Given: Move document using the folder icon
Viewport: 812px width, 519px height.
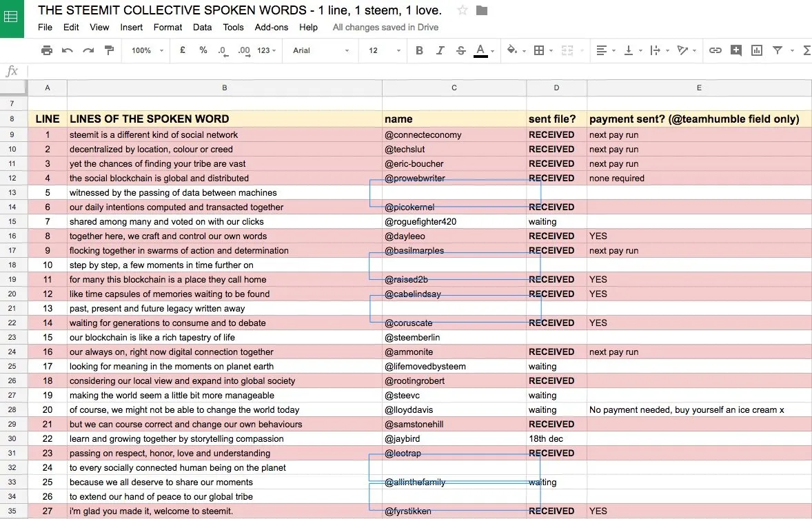Looking at the screenshot, I should click(482, 10).
